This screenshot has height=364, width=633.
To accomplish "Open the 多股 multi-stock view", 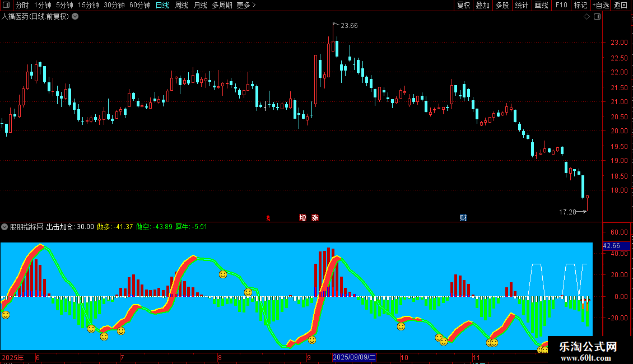I will point(502,5).
